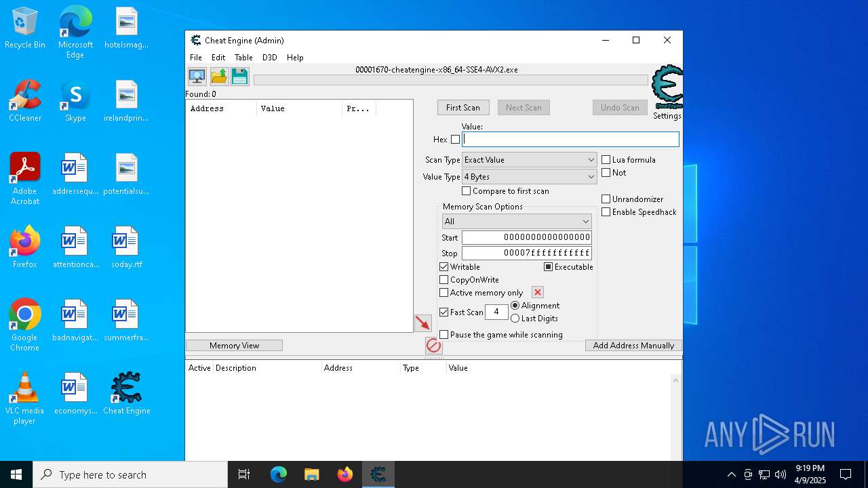Switch to Cheat Engine taskbar button
Viewport: 868px width, 488px height.
[378, 474]
